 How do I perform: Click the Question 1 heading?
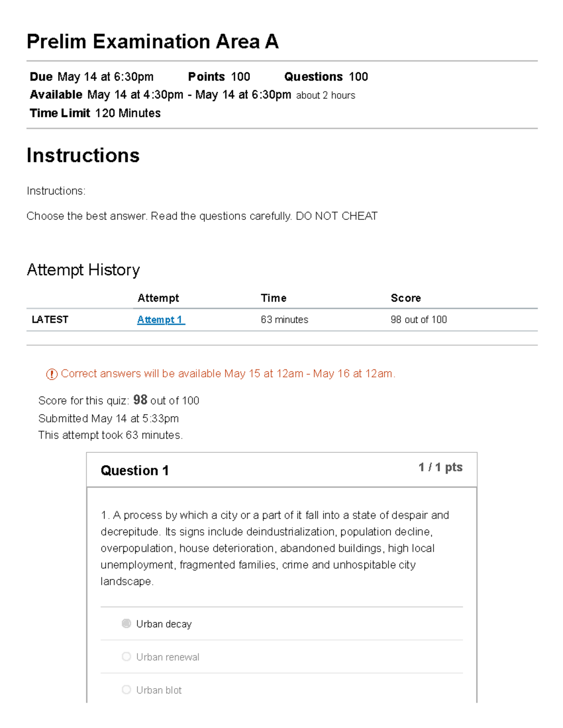pos(135,470)
